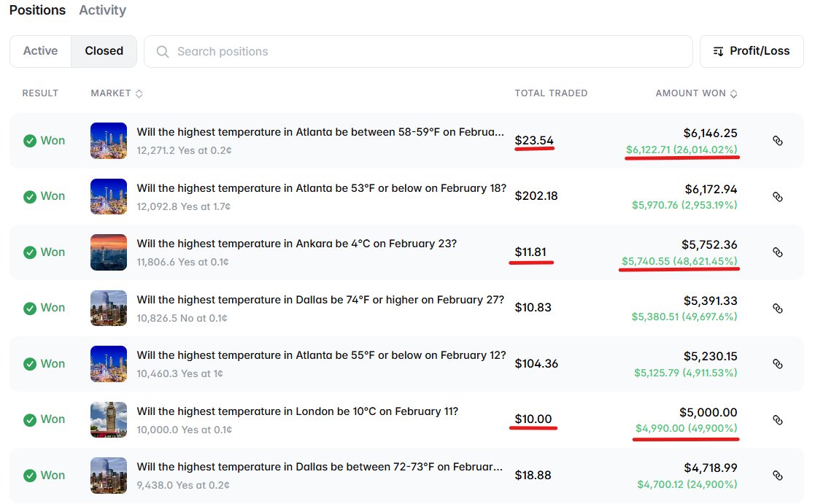Click the TOTAL TRADED column header
This screenshot has height=504, width=815.
[x=551, y=93]
